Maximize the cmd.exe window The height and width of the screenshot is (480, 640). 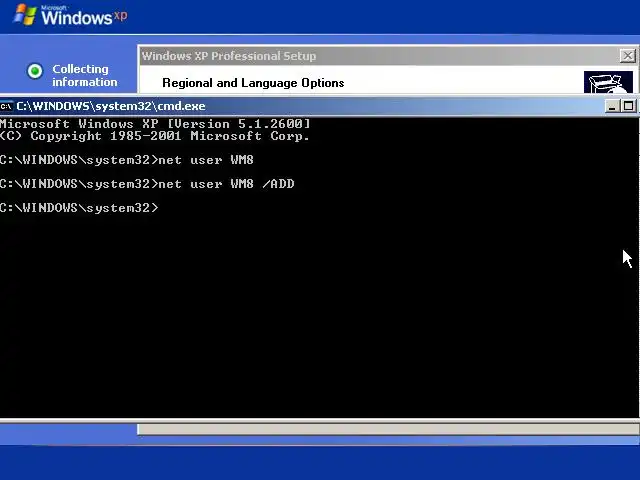(628, 107)
